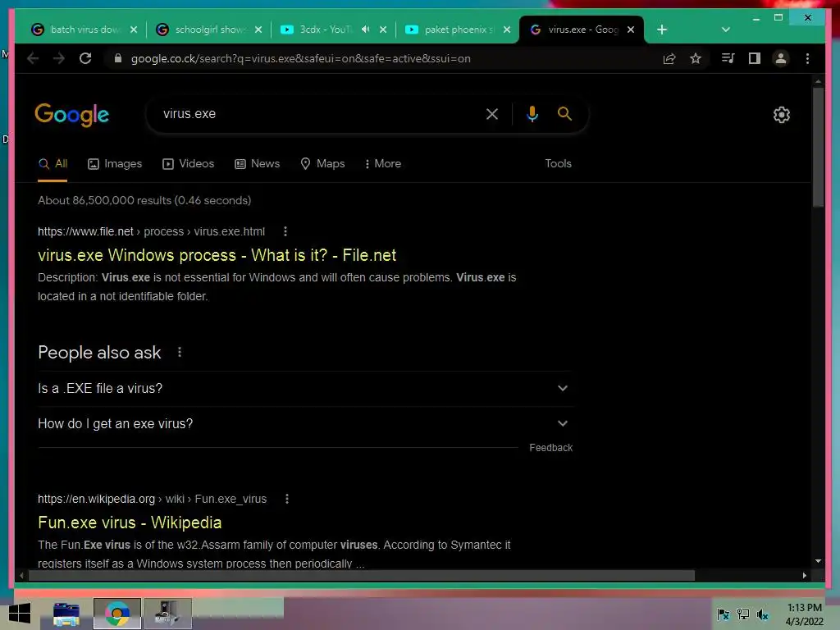Open options for file.net result
Image resolution: width=840 pixels, height=630 pixels.
point(285,231)
